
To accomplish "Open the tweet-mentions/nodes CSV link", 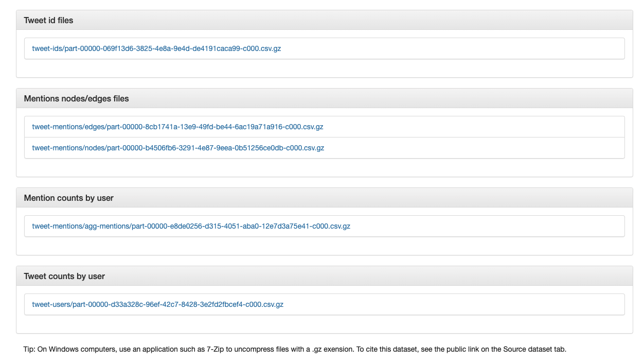I will (x=178, y=148).
